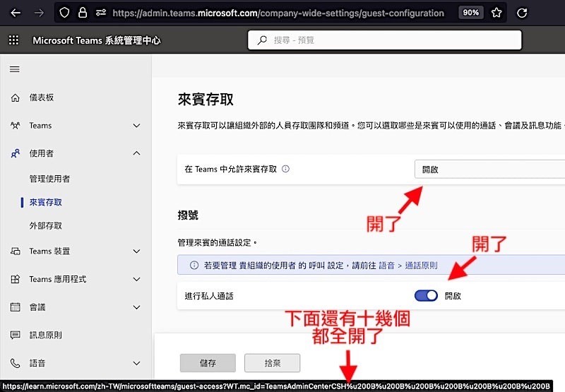The height and width of the screenshot is (392, 565).
Task: Open 外部存取 in the sidebar
Action: tap(45, 226)
